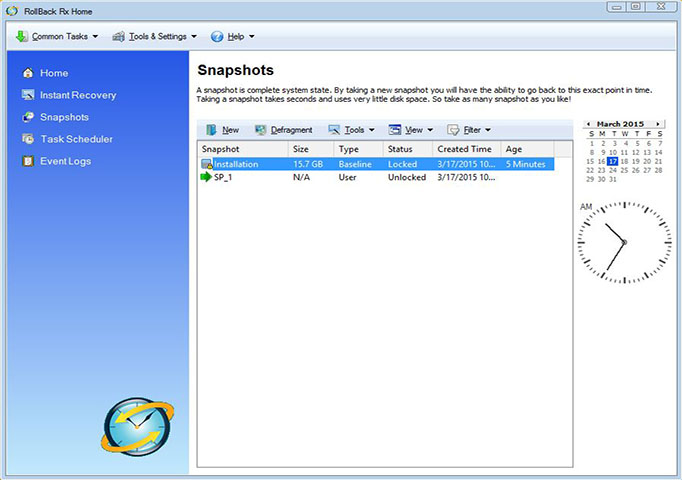Sort by the Type column header
The height and width of the screenshot is (480, 682).
click(x=358, y=149)
